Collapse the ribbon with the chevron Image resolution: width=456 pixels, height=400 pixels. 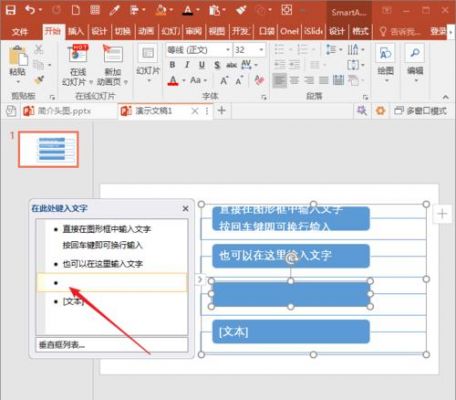click(x=445, y=97)
